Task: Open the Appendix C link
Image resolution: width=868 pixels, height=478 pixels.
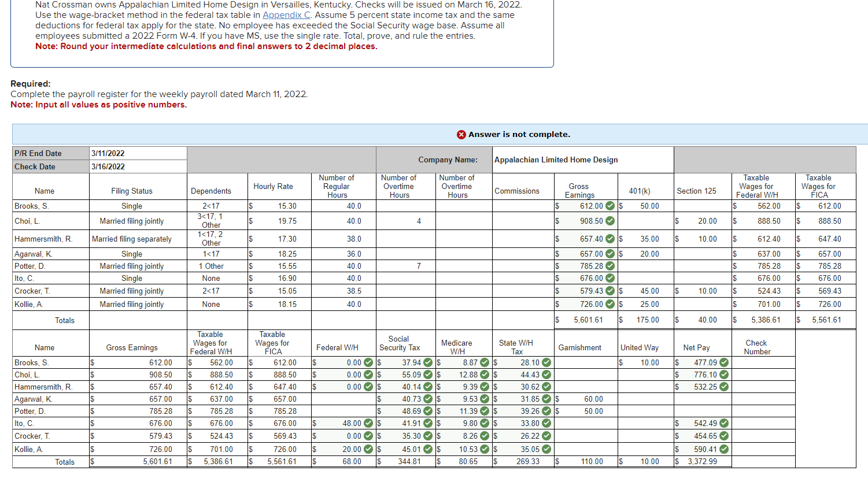Action: (x=286, y=14)
